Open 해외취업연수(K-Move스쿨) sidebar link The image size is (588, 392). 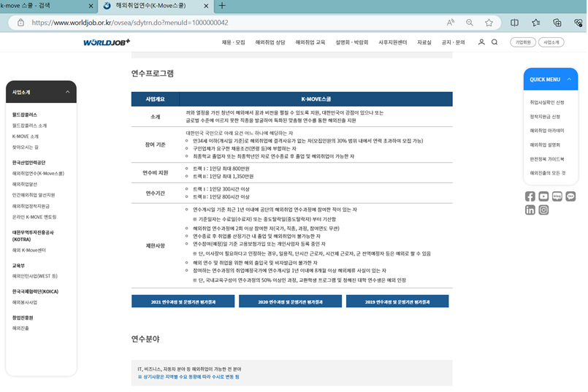(38, 174)
